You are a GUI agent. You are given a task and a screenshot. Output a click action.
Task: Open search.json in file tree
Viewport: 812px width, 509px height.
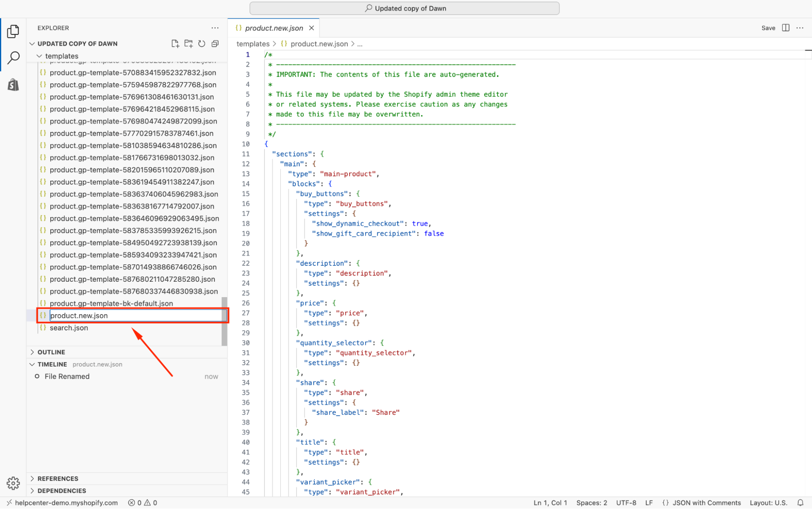(69, 328)
